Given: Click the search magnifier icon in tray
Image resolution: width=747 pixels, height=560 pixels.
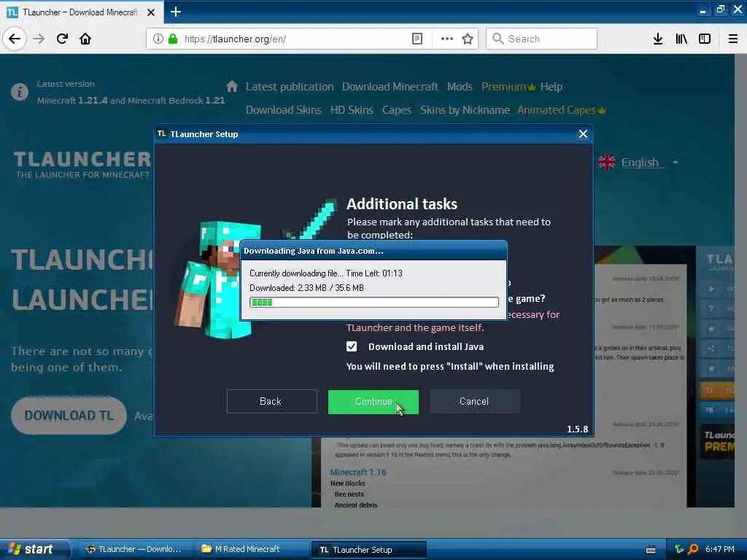Looking at the screenshot, I should pyautogui.click(x=693, y=549).
